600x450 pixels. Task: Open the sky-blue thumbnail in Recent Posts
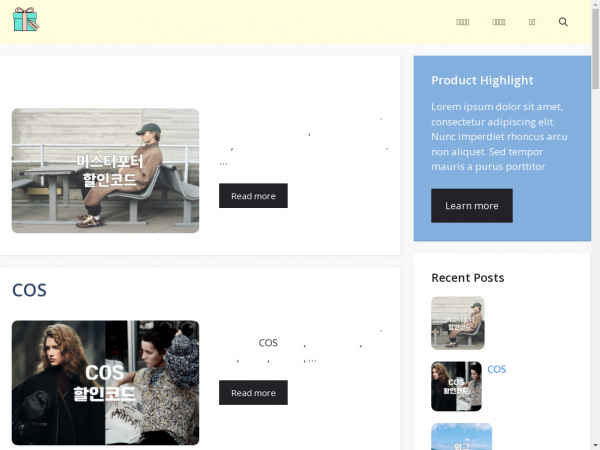[461, 437]
